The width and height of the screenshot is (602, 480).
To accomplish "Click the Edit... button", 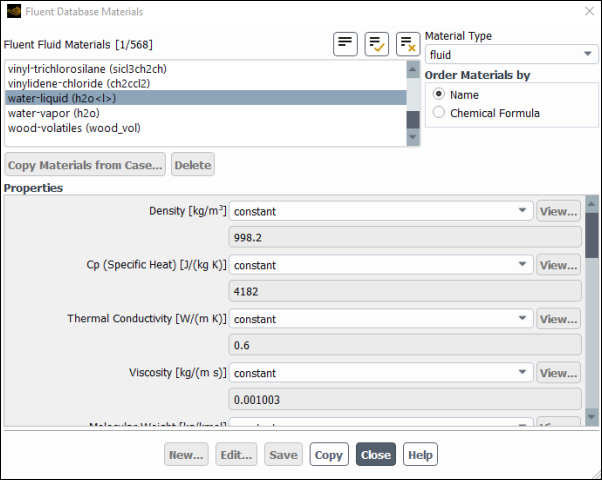I will tap(236, 454).
